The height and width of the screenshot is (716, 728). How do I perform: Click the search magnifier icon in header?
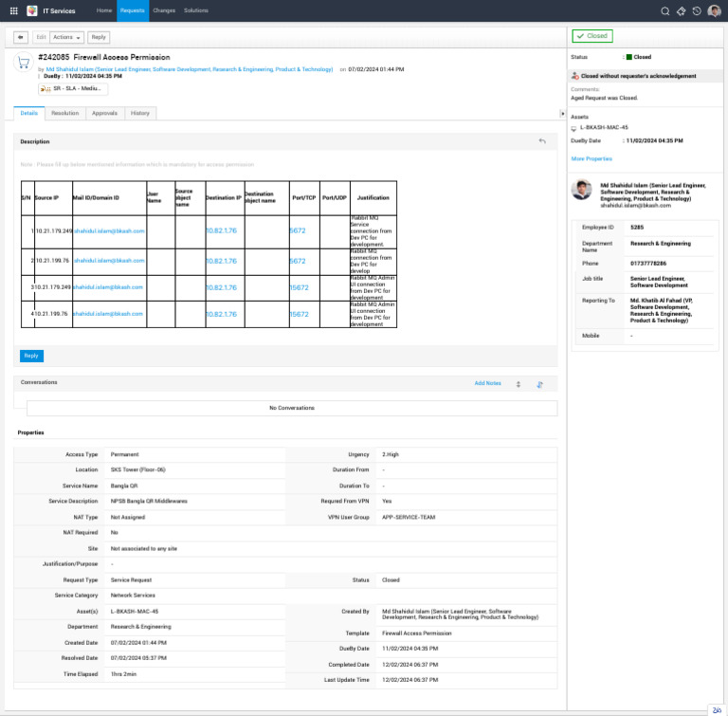coord(665,10)
